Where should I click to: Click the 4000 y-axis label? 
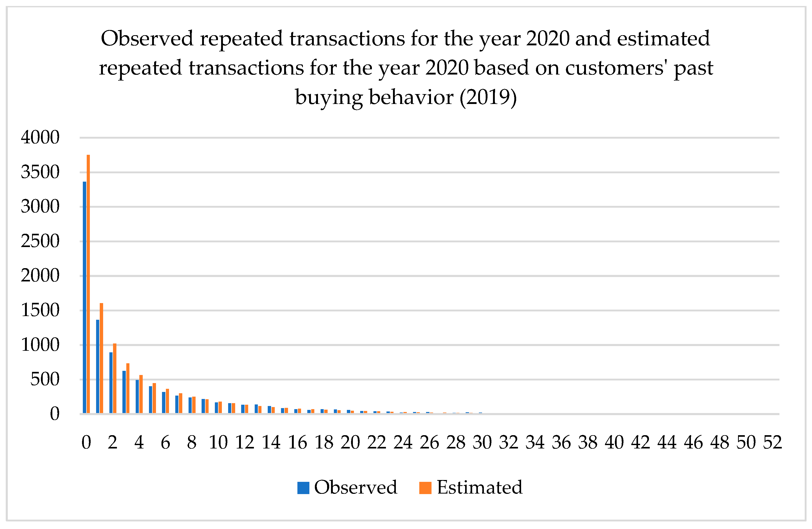[40, 138]
